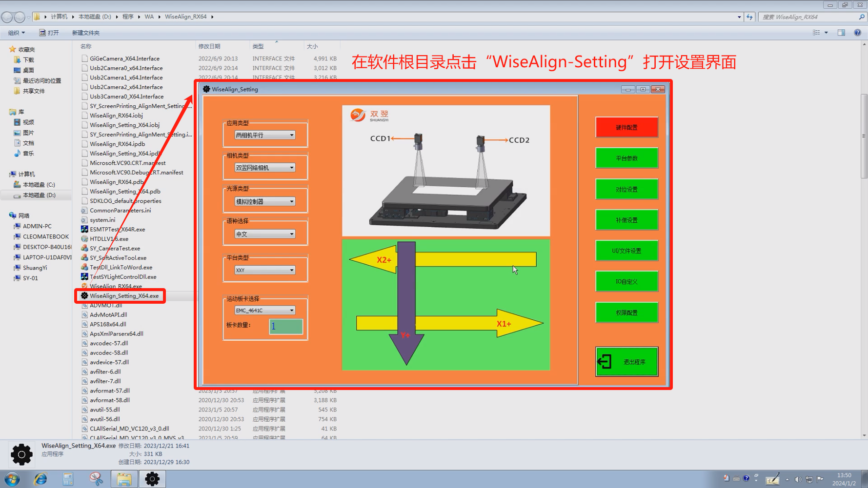Click the 板卡数量 input field
This screenshot has width=868, height=488.
click(x=286, y=326)
